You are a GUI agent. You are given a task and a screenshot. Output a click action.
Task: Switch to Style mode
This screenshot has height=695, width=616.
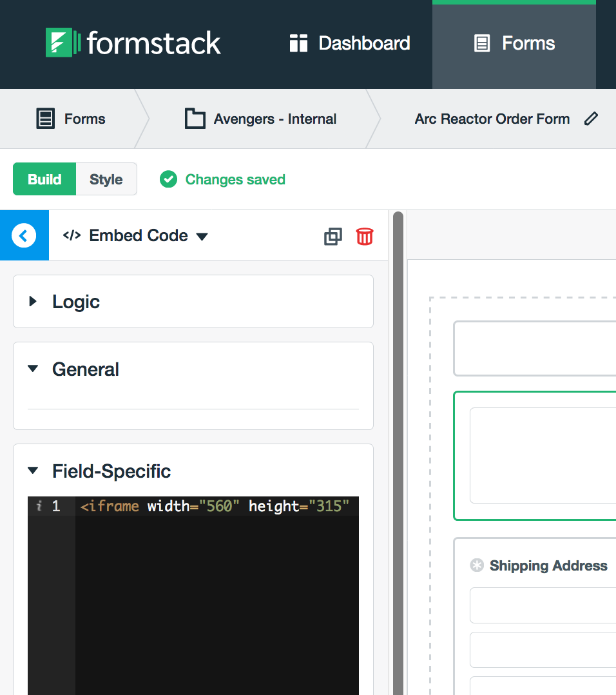[106, 179]
